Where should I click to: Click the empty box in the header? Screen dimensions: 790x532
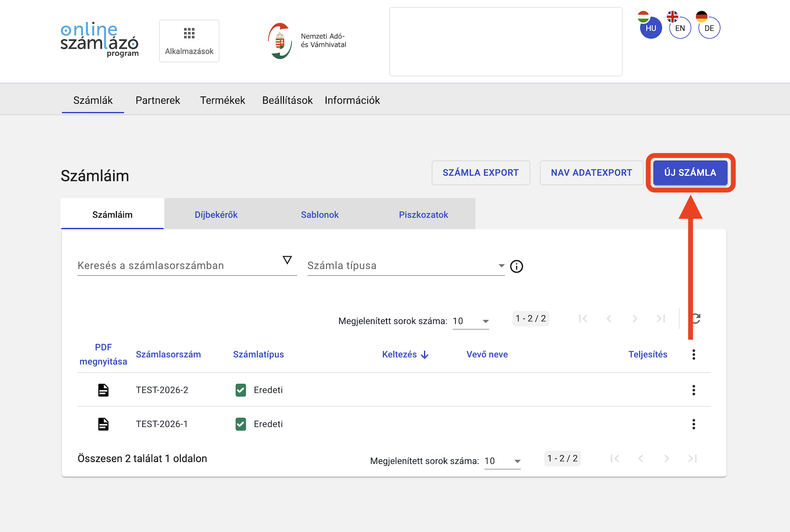[506, 42]
